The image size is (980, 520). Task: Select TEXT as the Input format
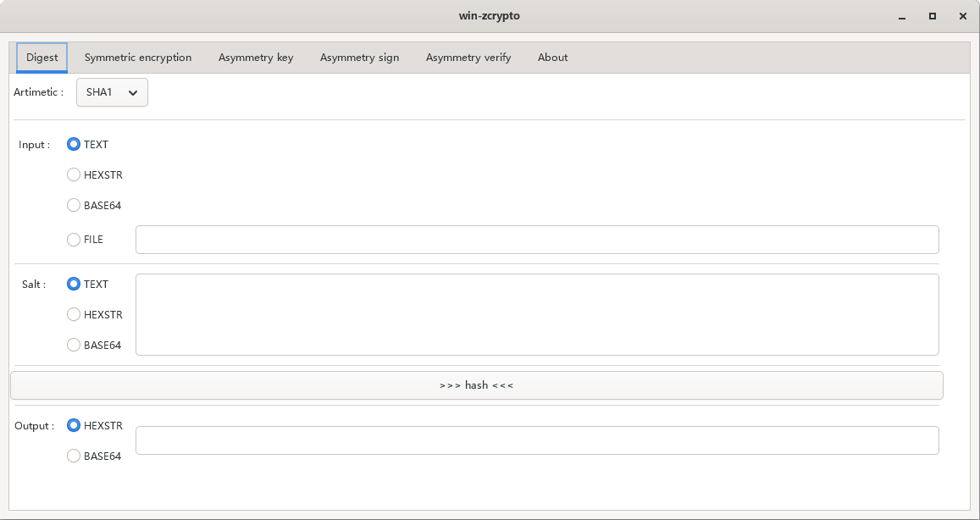pos(87,144)
